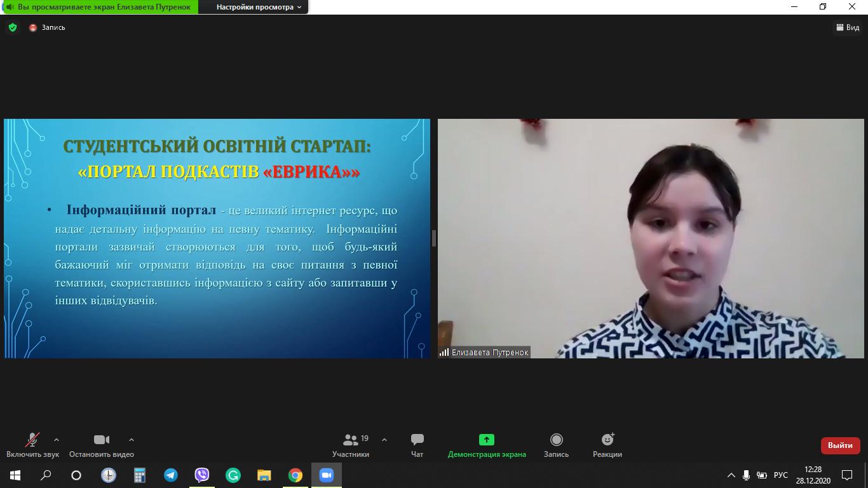
Task: Unmute microphone with Включить звук button
Action: click(32, 445)
